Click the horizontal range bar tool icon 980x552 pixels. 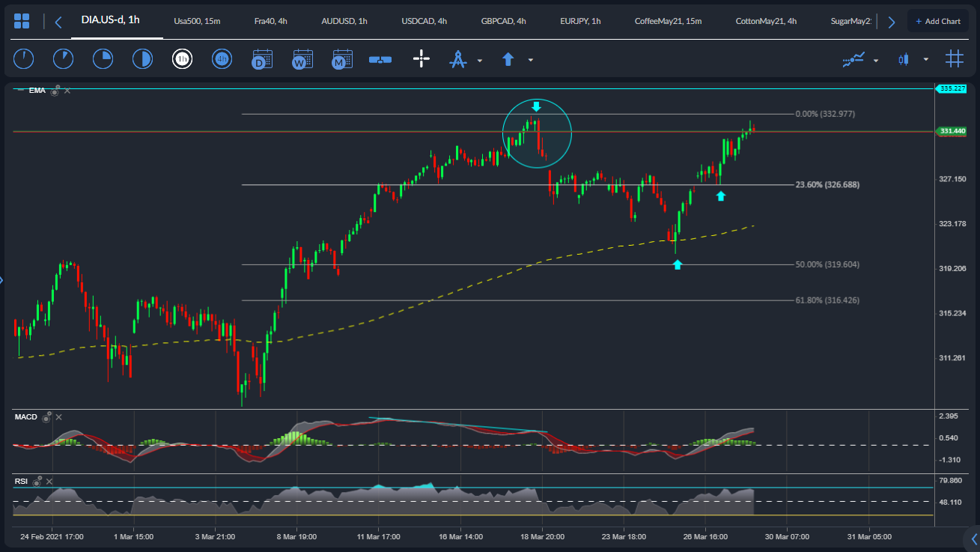point(380,59)
